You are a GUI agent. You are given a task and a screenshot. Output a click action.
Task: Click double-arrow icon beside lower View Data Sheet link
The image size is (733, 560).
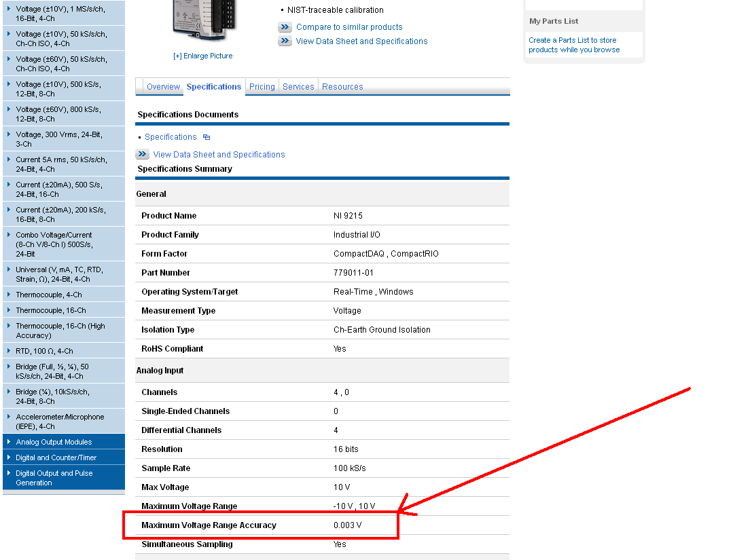tap(142, 154)
